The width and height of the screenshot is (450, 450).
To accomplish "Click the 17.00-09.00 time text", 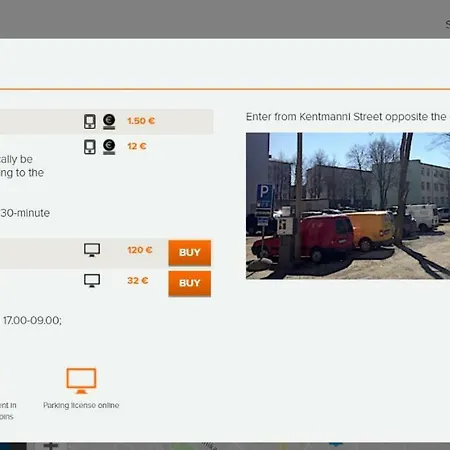I will 32,320.
